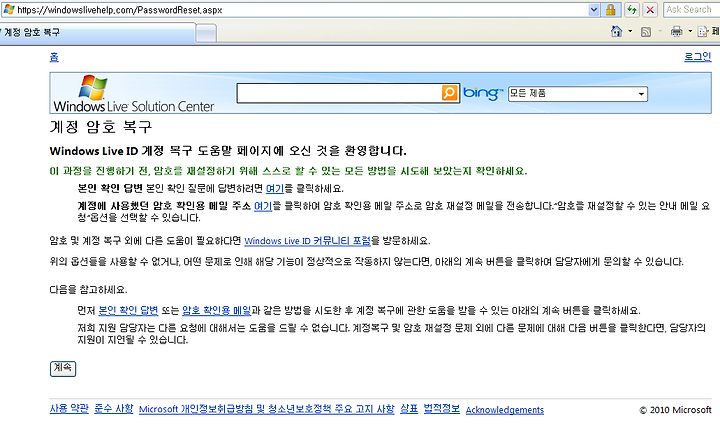Click the security lock icon in address bar
The width and height of the screenshot is (720, 441).
point(611,10)
